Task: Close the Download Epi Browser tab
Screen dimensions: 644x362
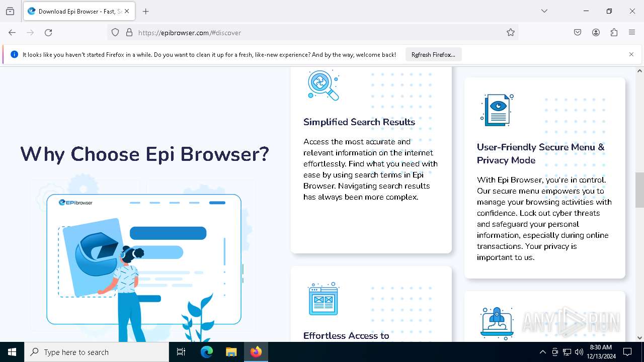Action: pyautogui.click(x=127, y=11)
